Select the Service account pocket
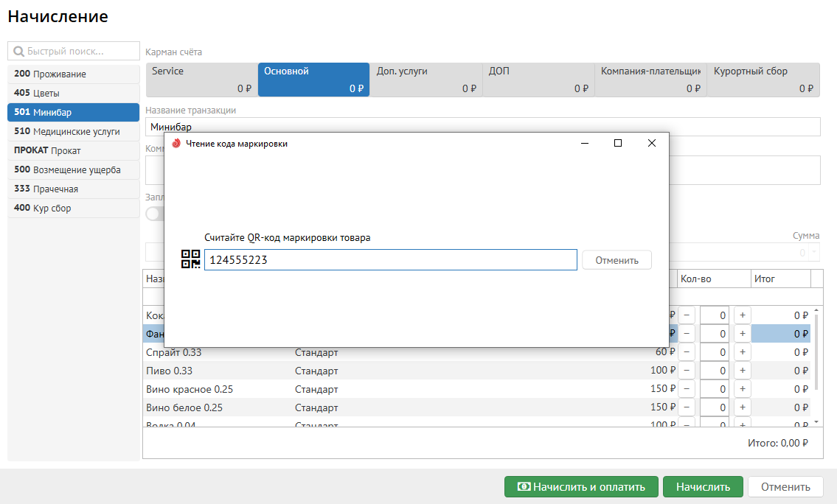Screen dimensions: 837x504 [202, 80]
